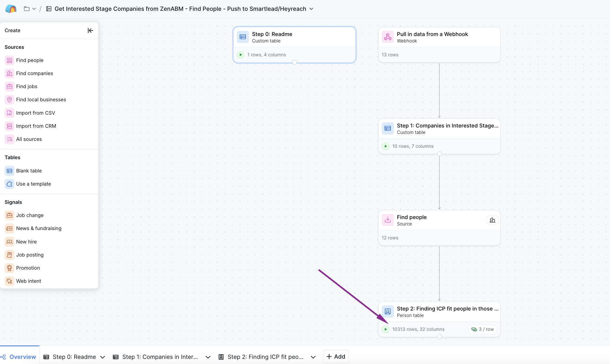
Task: Click the company icon on the Find people node
Action: point(492,220)
